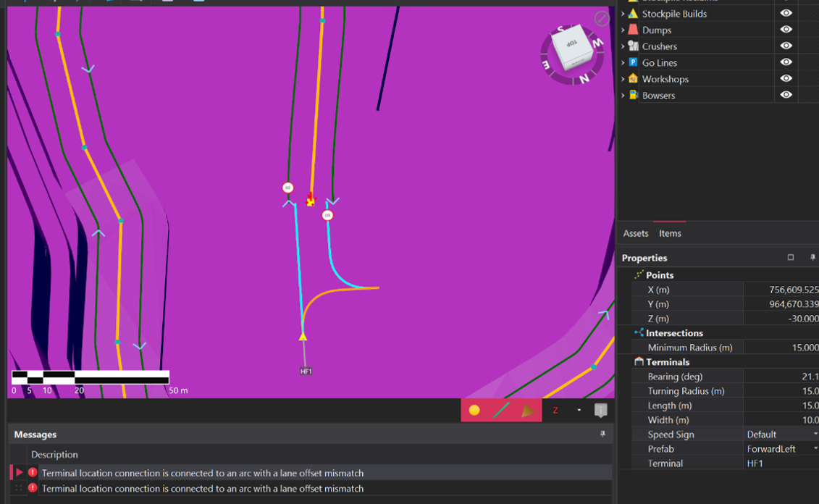Viewport: 819px width, 504px height.
Task: Open the Prefab ForwardLeft dropdown
Action: [815, 449]
